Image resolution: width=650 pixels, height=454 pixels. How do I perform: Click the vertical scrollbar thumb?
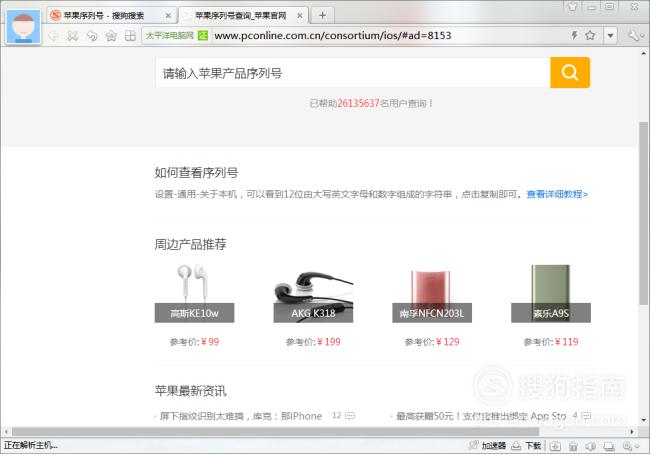643,214
